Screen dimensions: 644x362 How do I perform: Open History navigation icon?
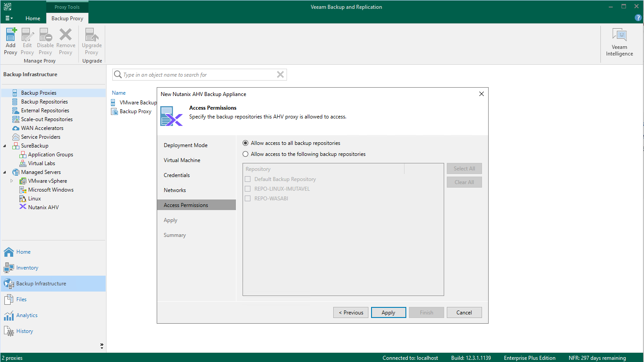(9, 331)
